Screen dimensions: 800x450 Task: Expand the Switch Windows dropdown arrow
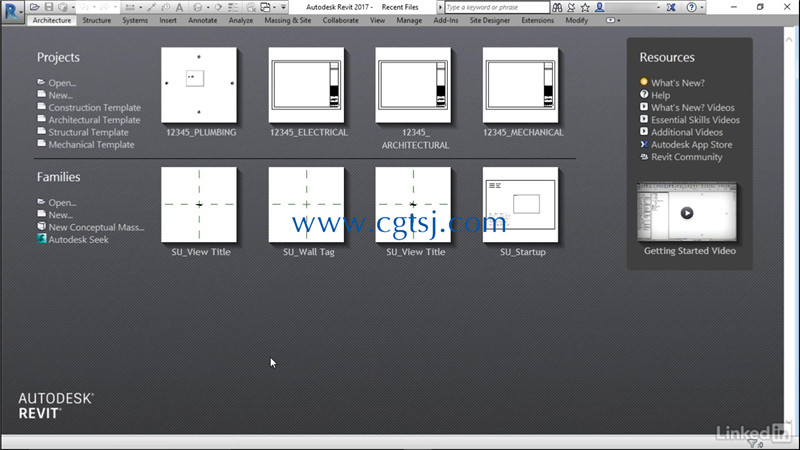[x=274, y=7]
